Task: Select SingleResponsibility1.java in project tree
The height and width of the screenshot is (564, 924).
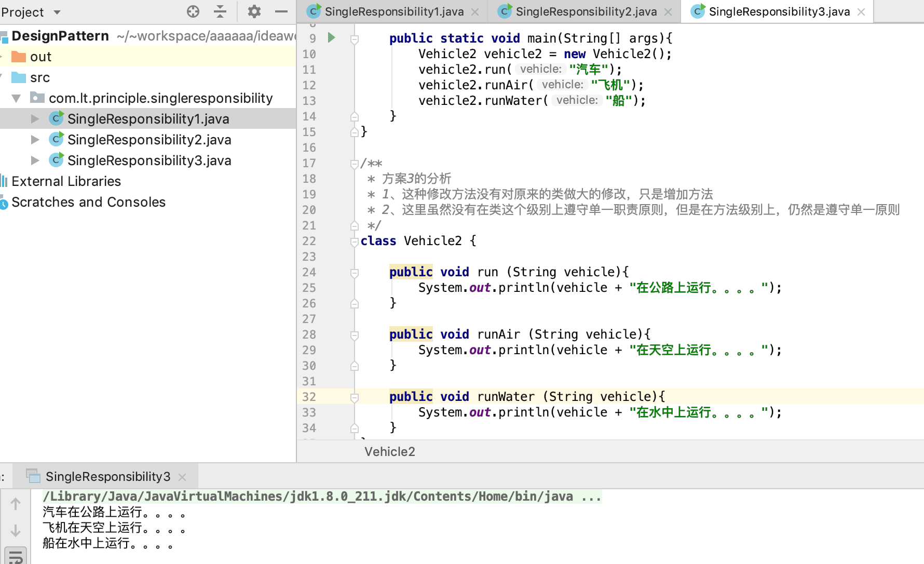Action: [148, 119]
